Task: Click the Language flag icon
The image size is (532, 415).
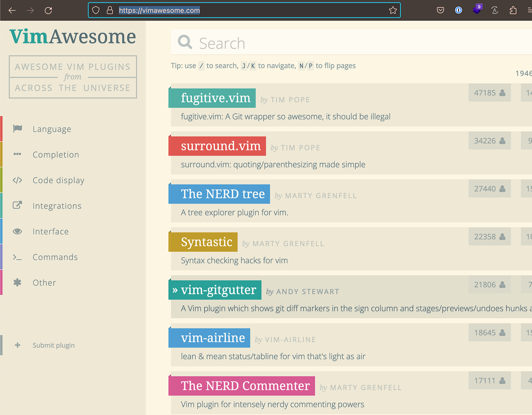Action: (18, 128)
